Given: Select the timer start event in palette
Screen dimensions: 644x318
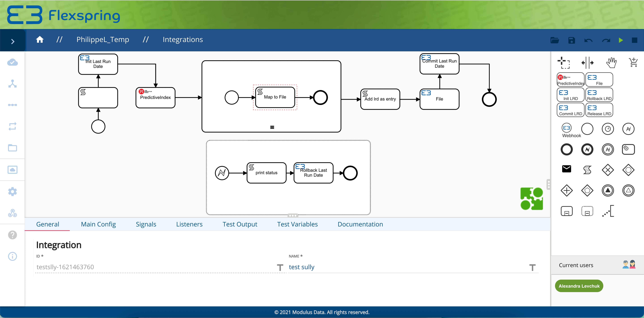Looking at the screenshot, I should [608, 129].
